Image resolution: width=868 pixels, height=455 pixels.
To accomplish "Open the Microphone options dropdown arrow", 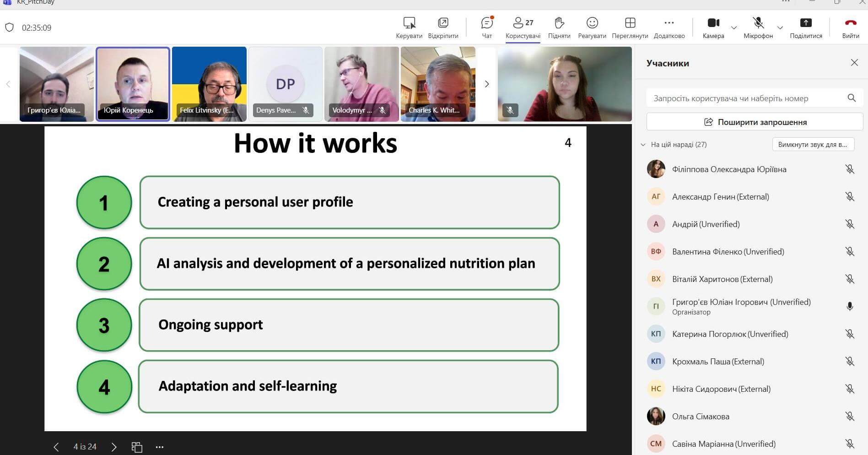I will click(x=780, y=28).
